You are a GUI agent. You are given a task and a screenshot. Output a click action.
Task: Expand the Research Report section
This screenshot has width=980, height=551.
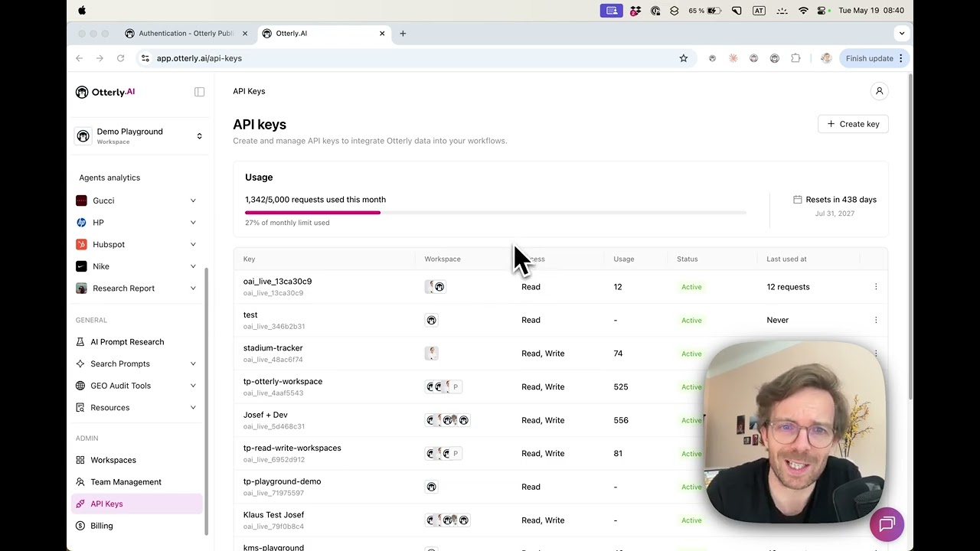coord(193,289)
